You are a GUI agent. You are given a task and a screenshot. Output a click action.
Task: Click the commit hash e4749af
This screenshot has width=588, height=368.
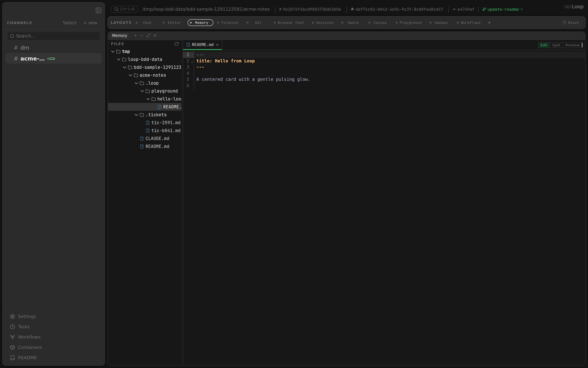(x=463, y=9)
